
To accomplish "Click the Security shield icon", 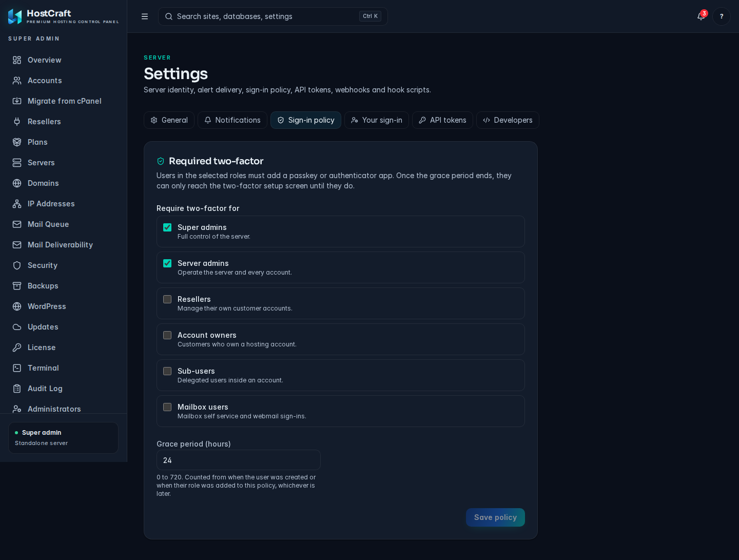I will [x=17, y=265].
